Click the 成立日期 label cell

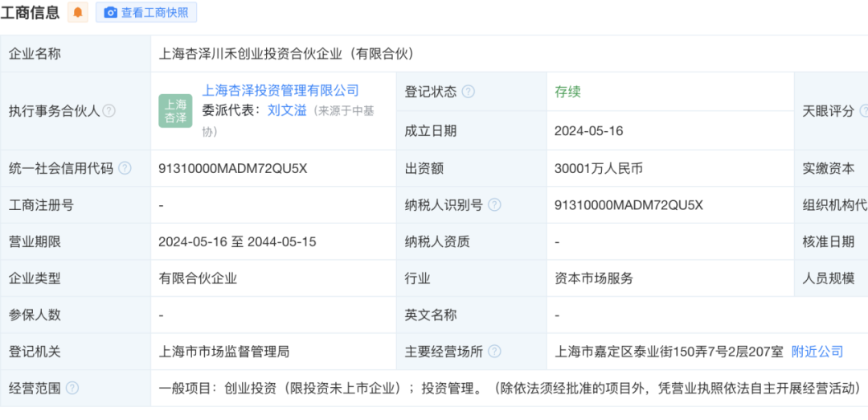[x=472, y=131]
